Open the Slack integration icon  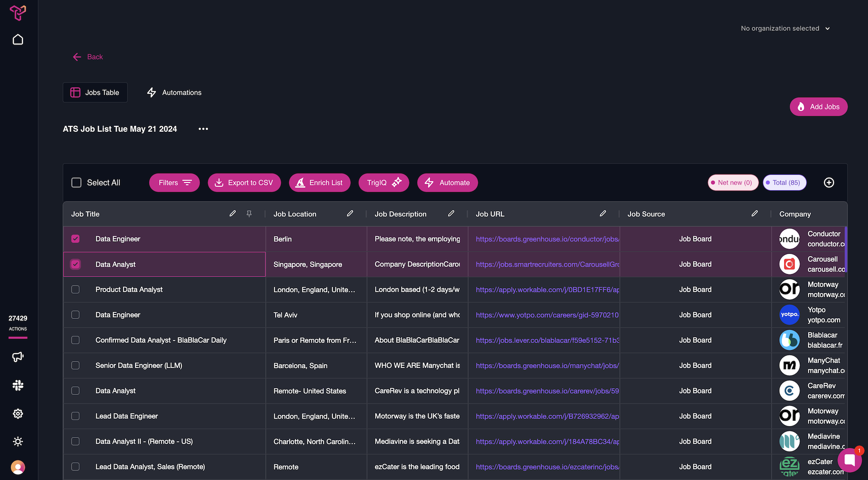point(18,385)
